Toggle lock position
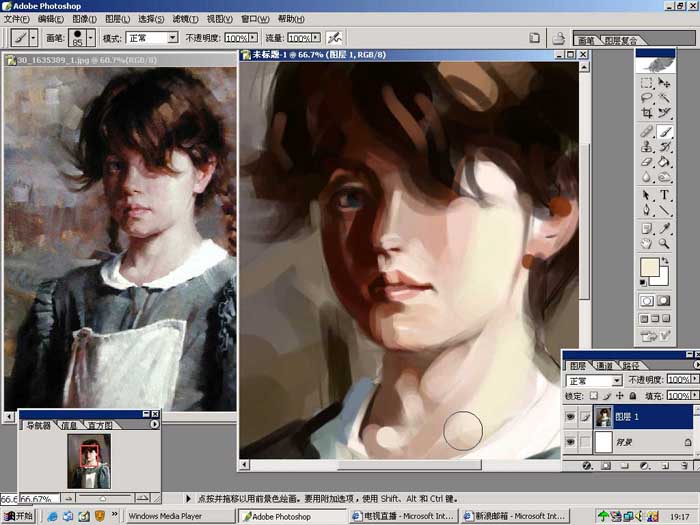The height and width of the screenshot is (525, 700). [x=619, y=396]
